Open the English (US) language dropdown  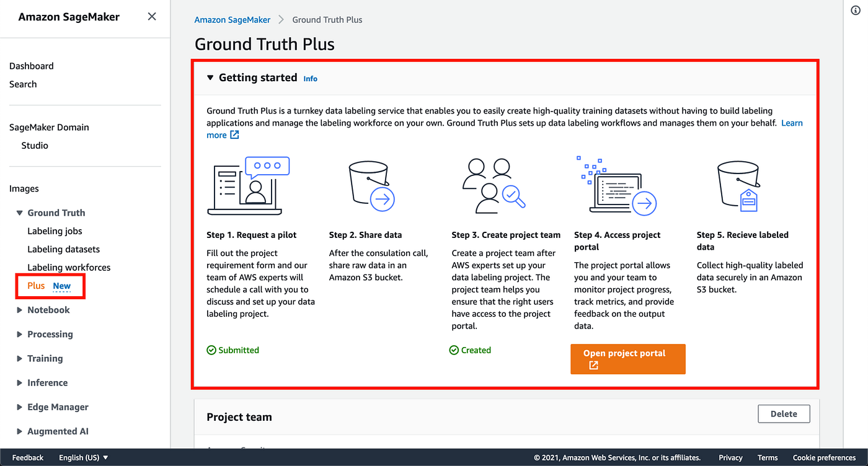click(84, 457)
